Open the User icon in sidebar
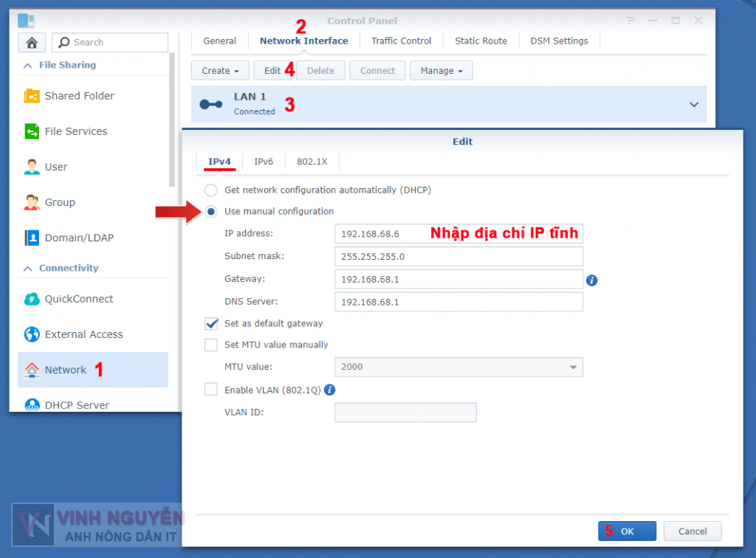 [32, 167]
